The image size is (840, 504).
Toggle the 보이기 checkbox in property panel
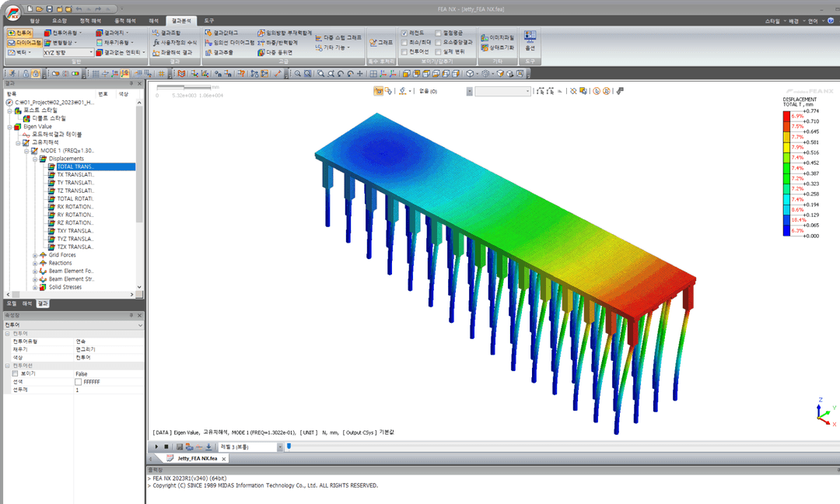15,374
